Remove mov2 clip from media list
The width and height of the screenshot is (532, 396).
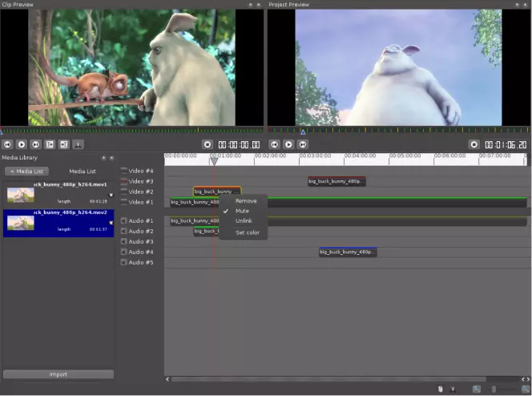click(x=111, y=223)
